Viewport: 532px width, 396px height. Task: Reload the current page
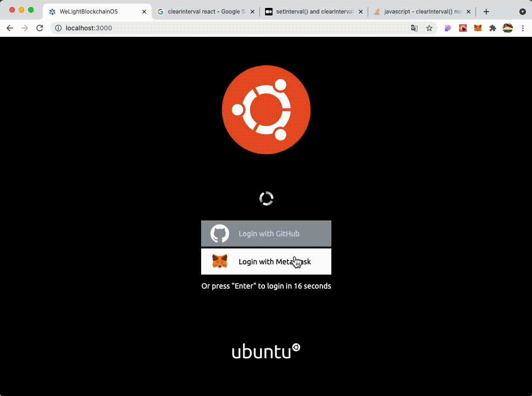pos(40,28)
